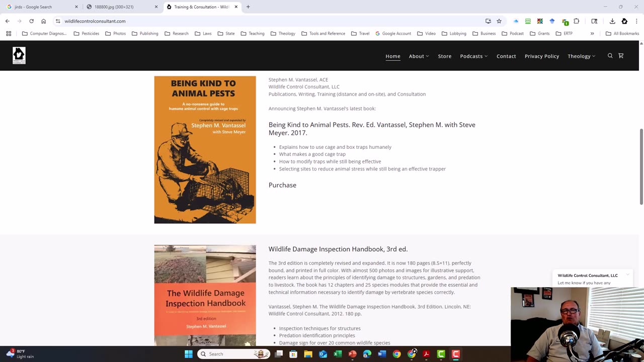
Task: Open the green Camtasia taskbar icon
Action: tap(441, 354)
